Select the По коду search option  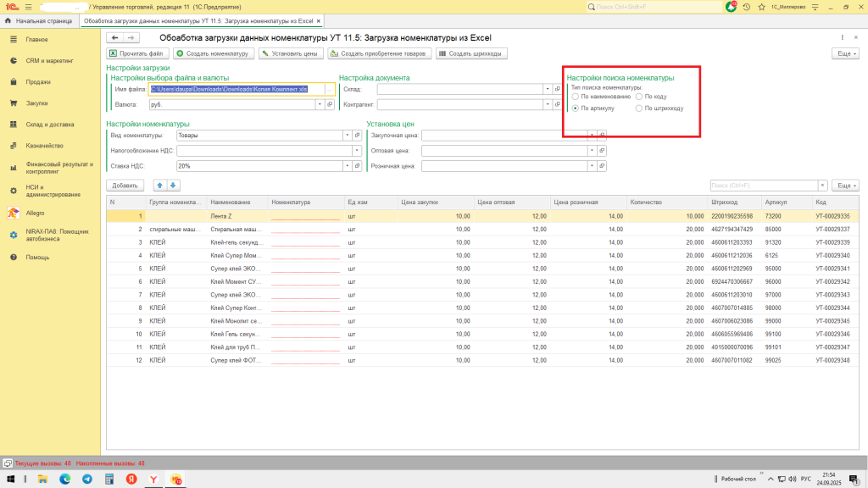[x=640, y=97]
